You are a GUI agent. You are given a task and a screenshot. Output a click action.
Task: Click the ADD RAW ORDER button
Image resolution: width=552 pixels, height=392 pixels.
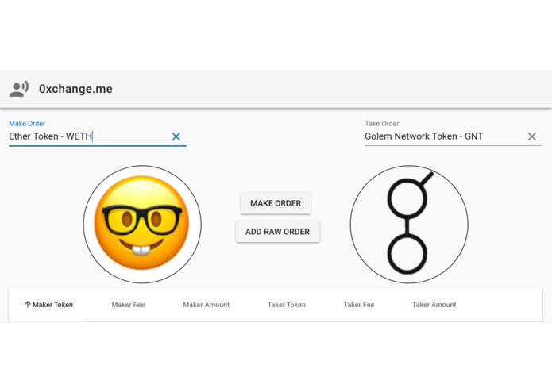[277, 232]
